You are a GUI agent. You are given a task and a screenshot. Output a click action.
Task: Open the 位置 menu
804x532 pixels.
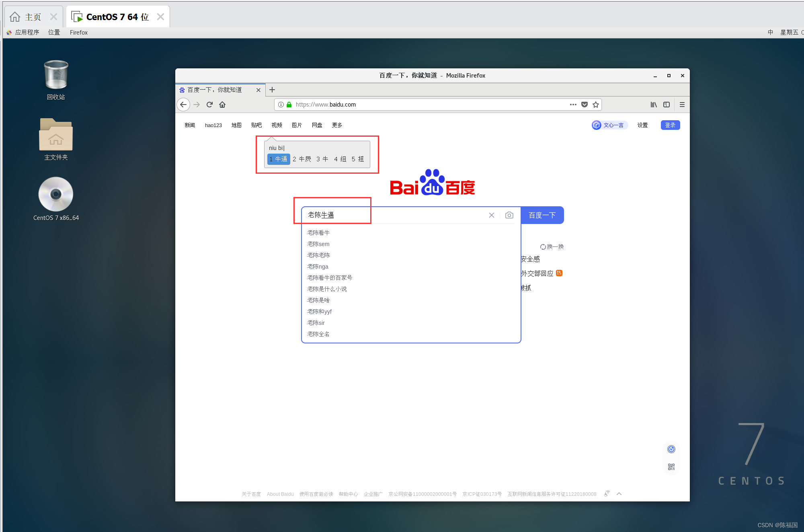pos(54,32)
